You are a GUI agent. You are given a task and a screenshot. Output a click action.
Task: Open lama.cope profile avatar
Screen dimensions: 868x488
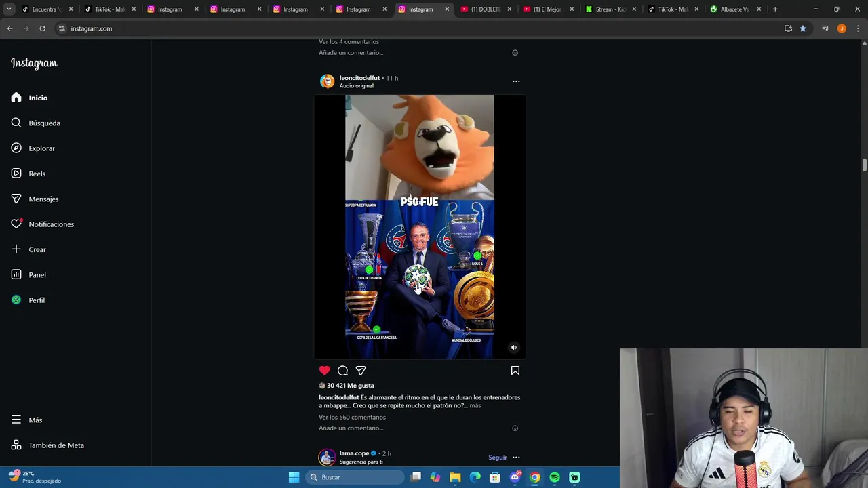point(328,457)
